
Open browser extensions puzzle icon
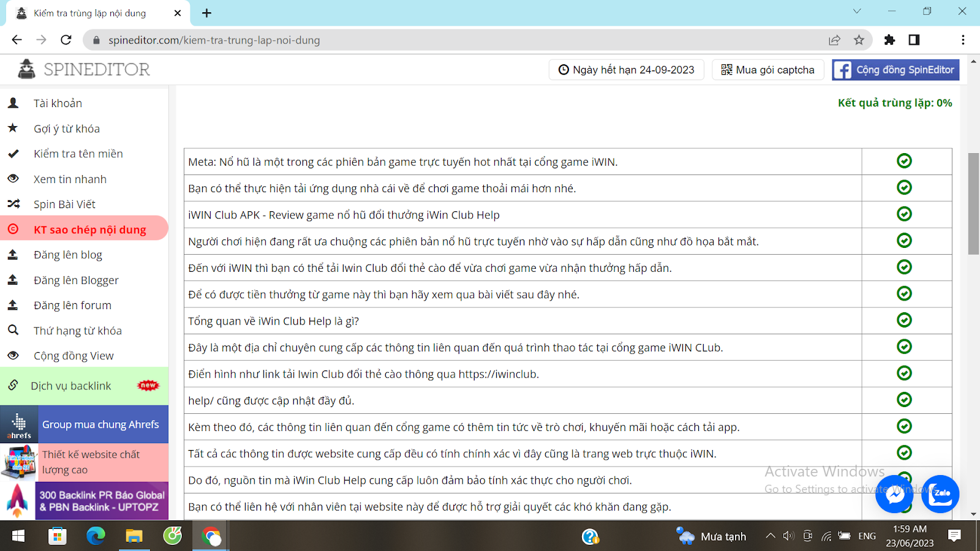click(889, 40)
